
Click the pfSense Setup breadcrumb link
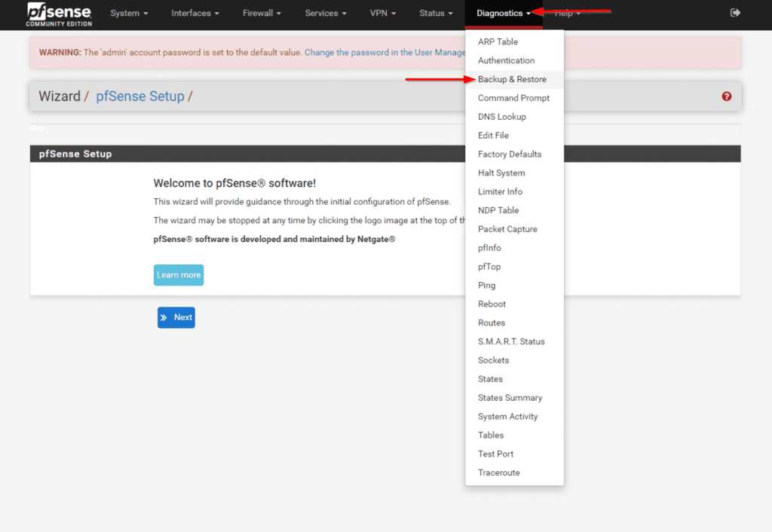pos(140,96)
